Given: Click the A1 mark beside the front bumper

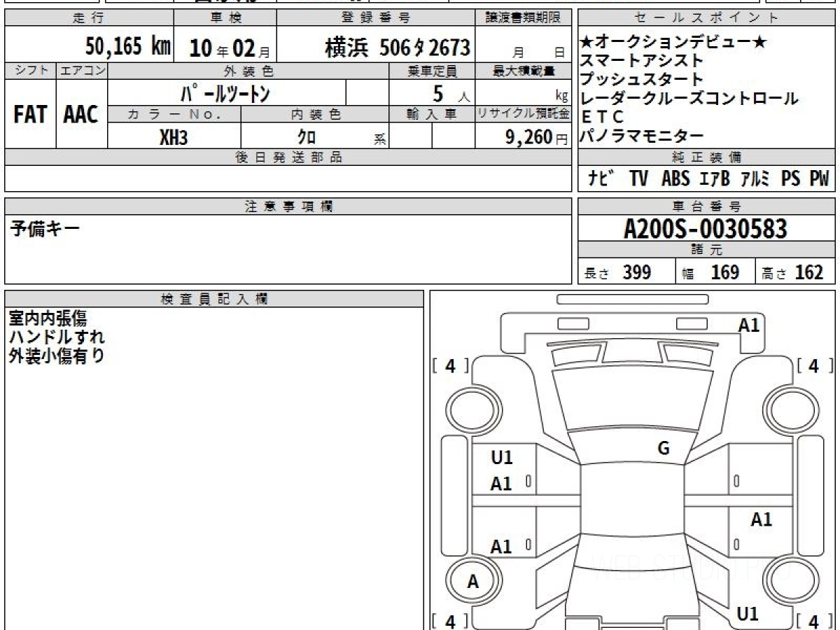Looking at the screenshot, I should (x=748, y=325).
